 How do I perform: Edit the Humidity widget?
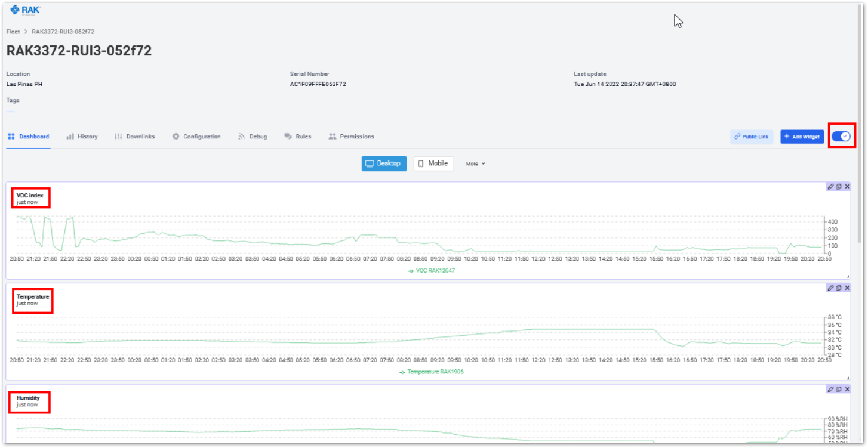(830, 390)
